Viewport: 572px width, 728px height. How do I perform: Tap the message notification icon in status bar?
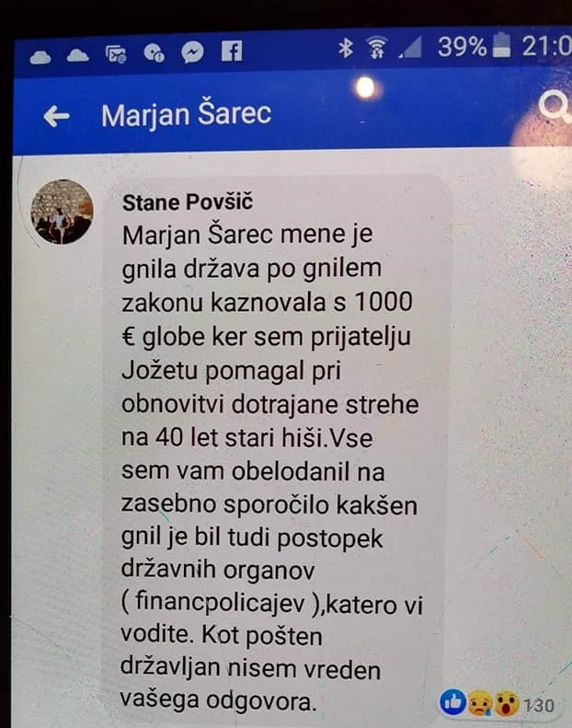pos(116,55)
